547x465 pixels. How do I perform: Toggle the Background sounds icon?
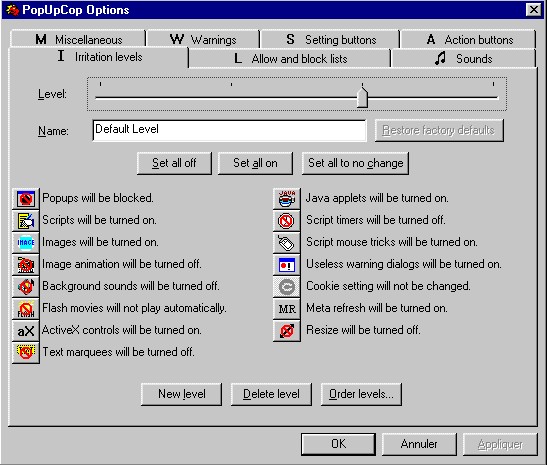26,287
